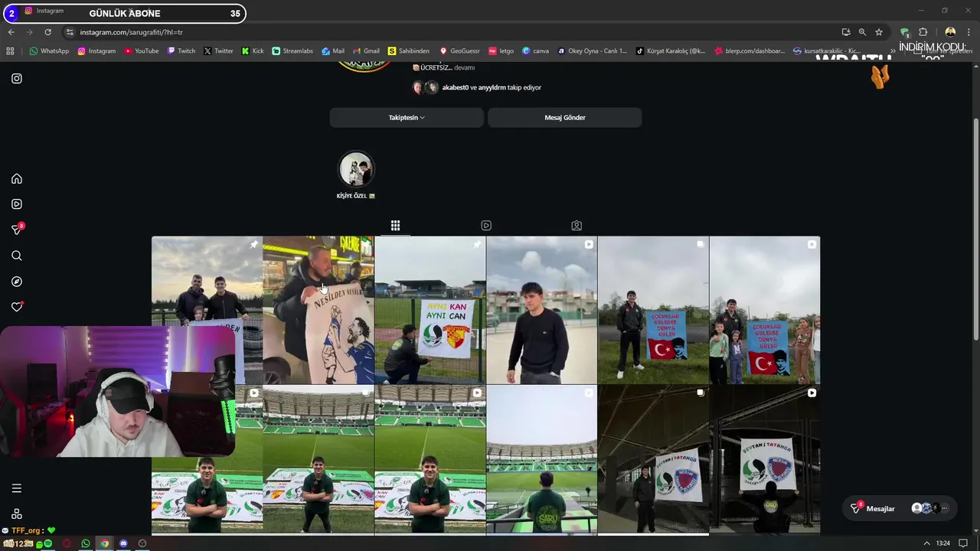The image size is (980, 551).
Task: Open WhatsApp bookmark
Action: point(49,51)
